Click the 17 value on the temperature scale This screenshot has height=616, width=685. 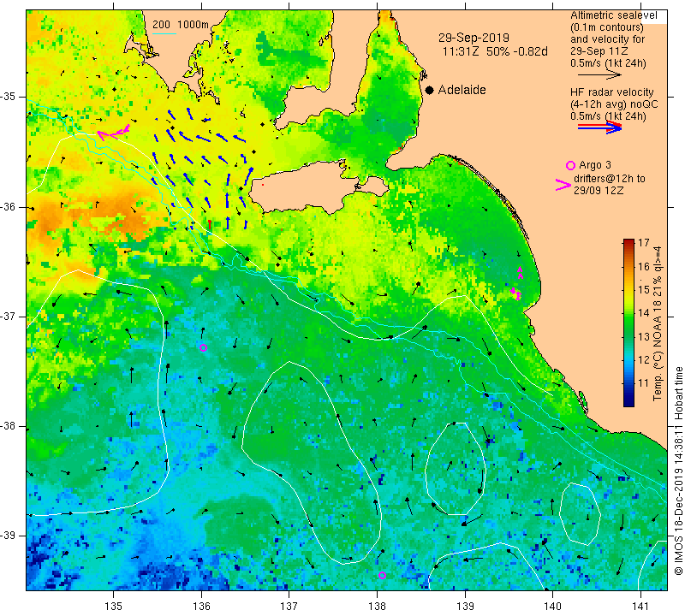(644, 243)
